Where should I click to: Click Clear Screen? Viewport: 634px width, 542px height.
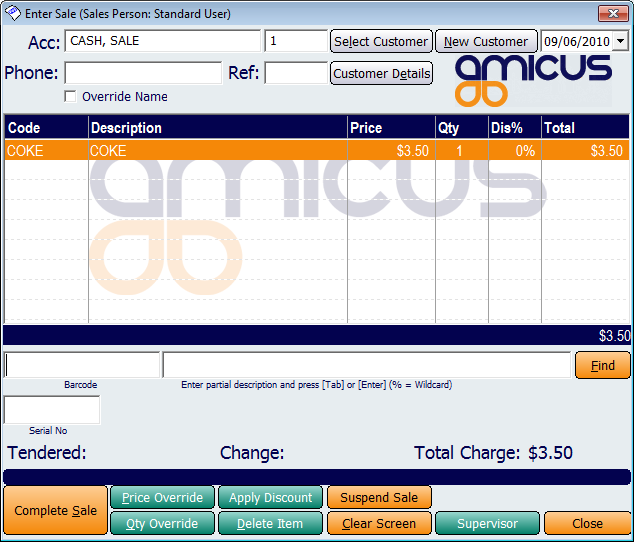379,523
